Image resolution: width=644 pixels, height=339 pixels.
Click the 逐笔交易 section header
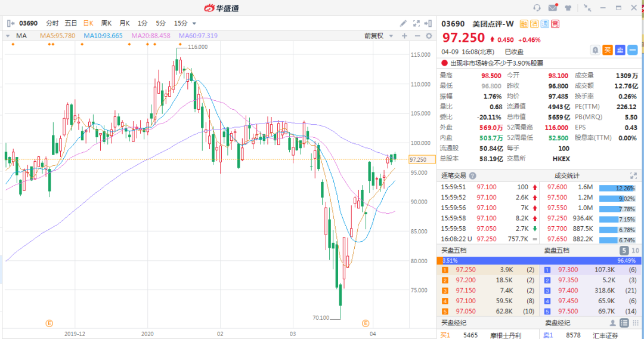pyautogui.click(x=453, y=175)
